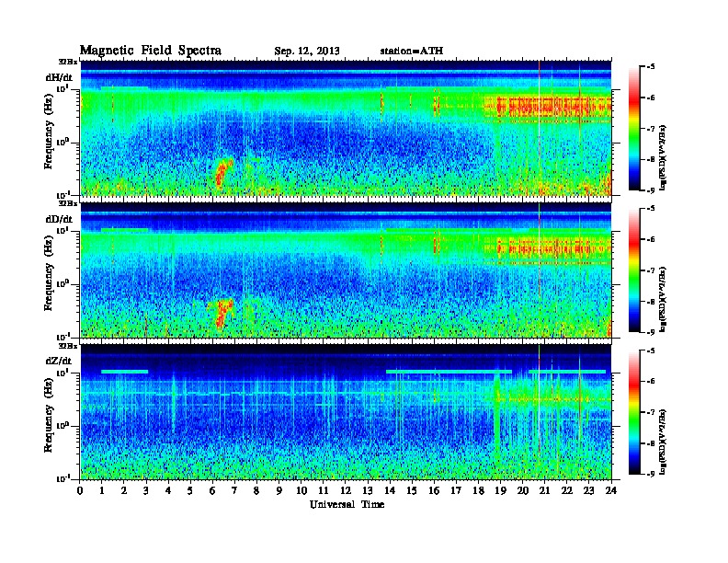Select the date text "Sep. 12, 2013"
This screenshot has height=563, width=728.
[306, 52]
